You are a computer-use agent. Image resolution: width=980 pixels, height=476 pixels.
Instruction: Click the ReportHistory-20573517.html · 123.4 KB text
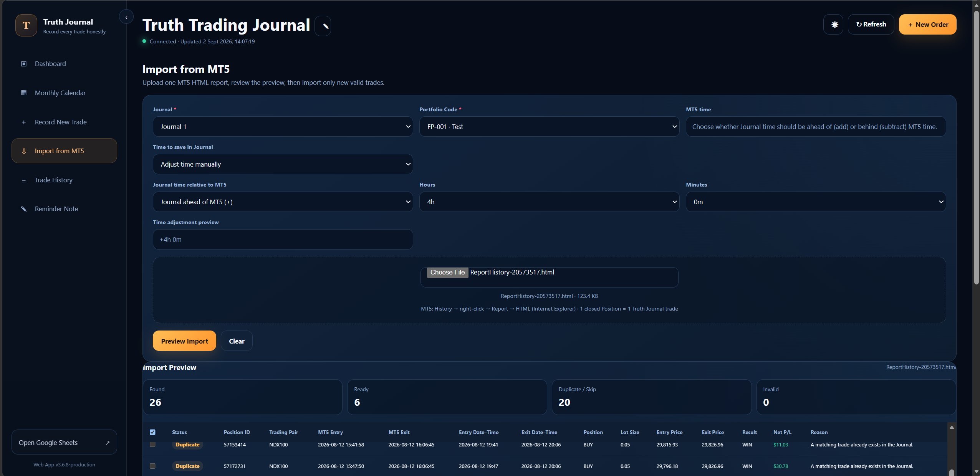click(549, 296)
